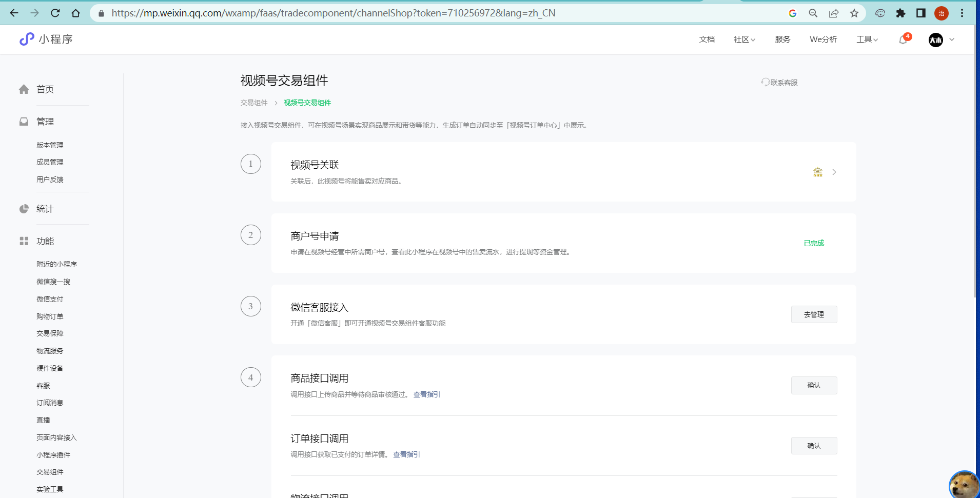This screenshot has height=498, width=980.
Task: Open 直播 in the sidebar
Action: 43,420
